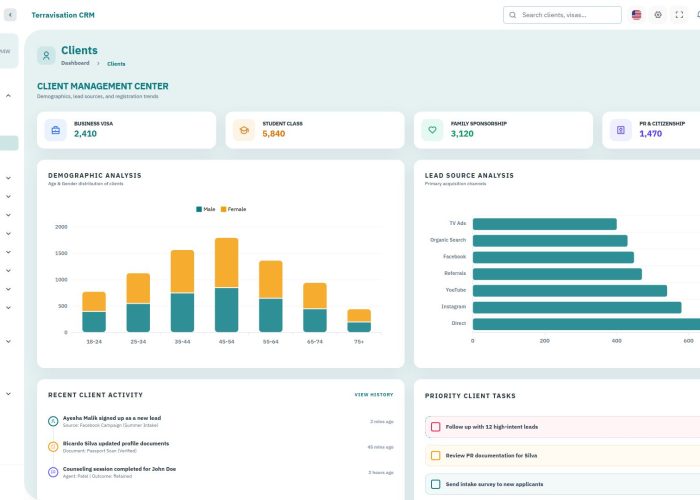Click the '55-64' axis label
Viewport: 700px width, 500px height.
point(271,342)
